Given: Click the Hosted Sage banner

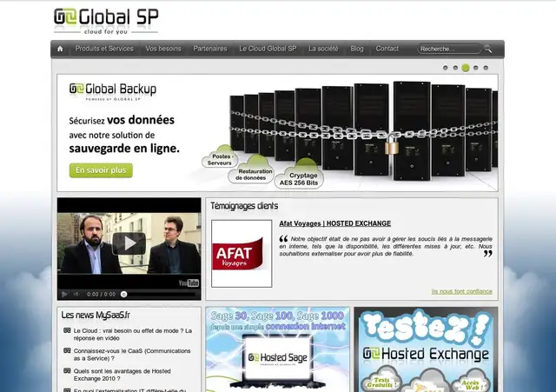Looking at the screenshot, I should (x=278, y=349).
